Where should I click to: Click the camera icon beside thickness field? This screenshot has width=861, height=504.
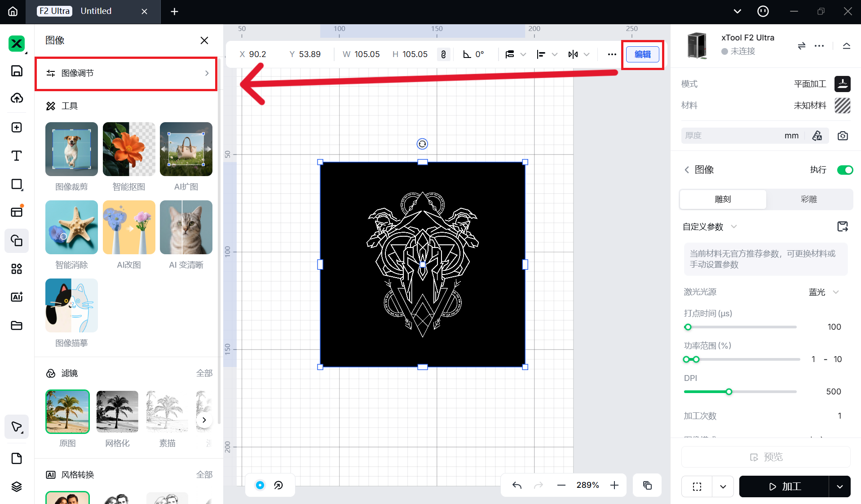(x=843, y=136)
